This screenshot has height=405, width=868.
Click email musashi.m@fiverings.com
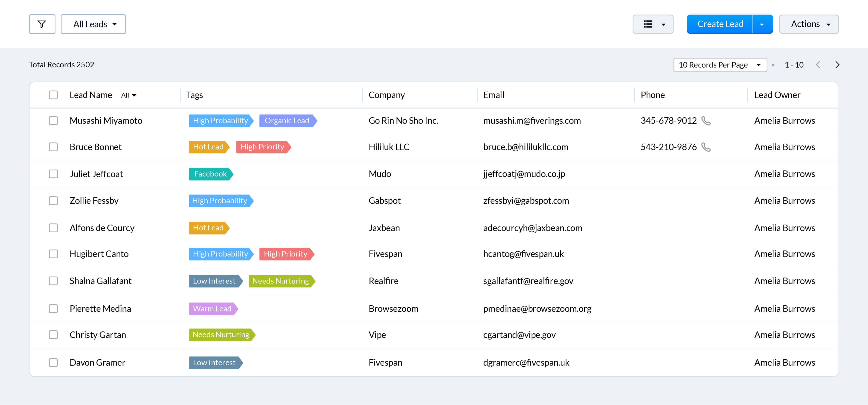pos(532,121)
